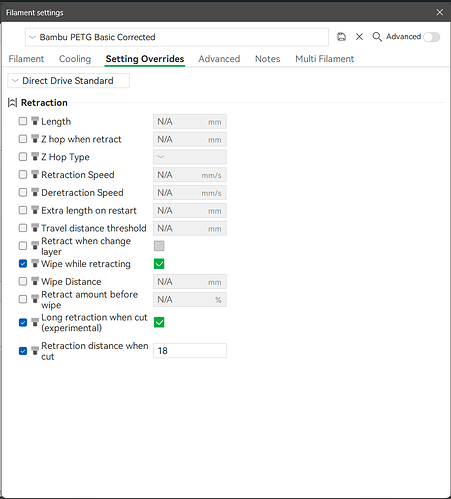Click the Length value field

click(x=190, y=121)
